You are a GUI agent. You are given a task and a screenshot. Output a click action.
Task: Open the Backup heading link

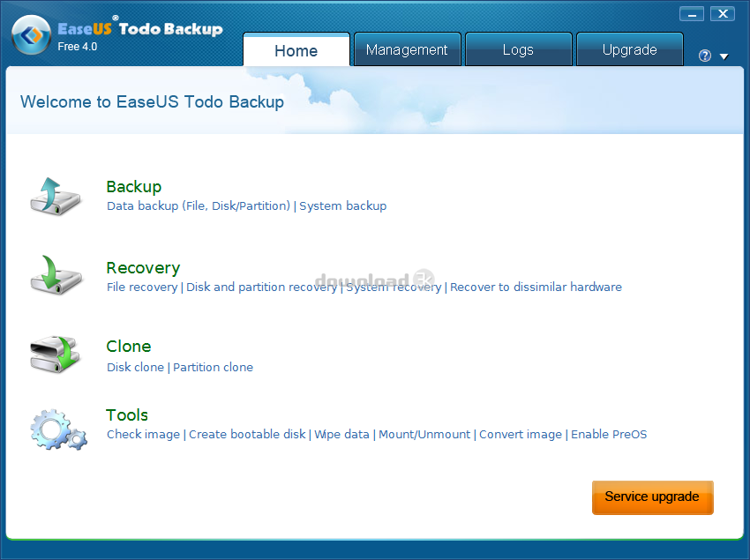[134, 186]
